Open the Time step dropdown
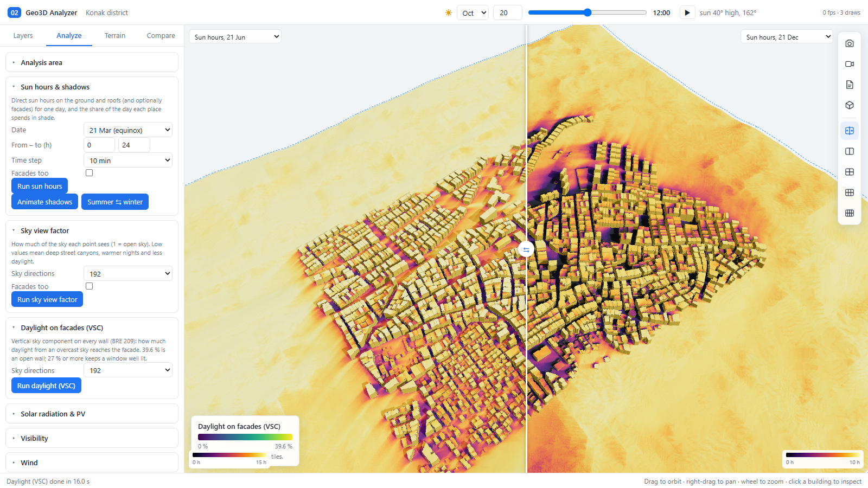The width and height of the screenshot is (868, 488). click(x=128, y=160)
